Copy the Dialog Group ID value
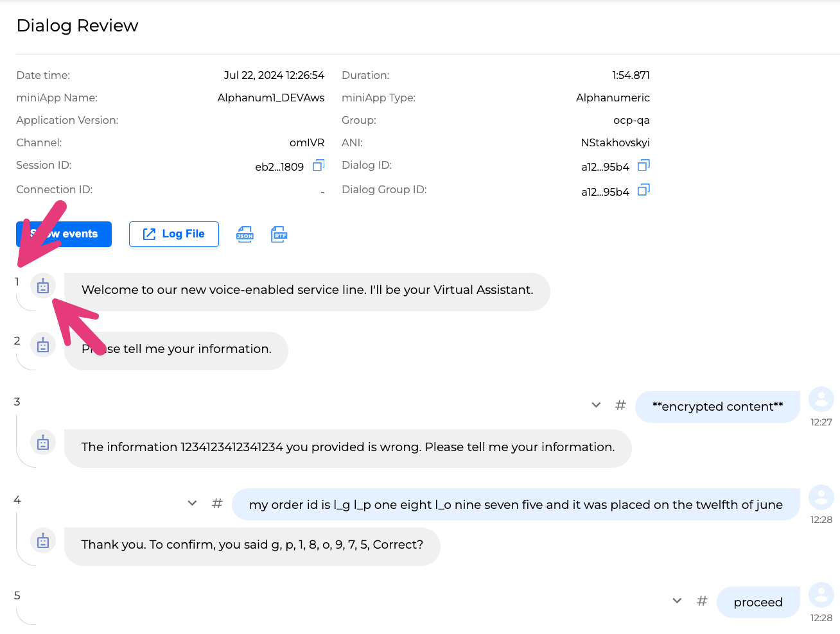The height and width of the screenshot is (634, 840). (643, 190)
